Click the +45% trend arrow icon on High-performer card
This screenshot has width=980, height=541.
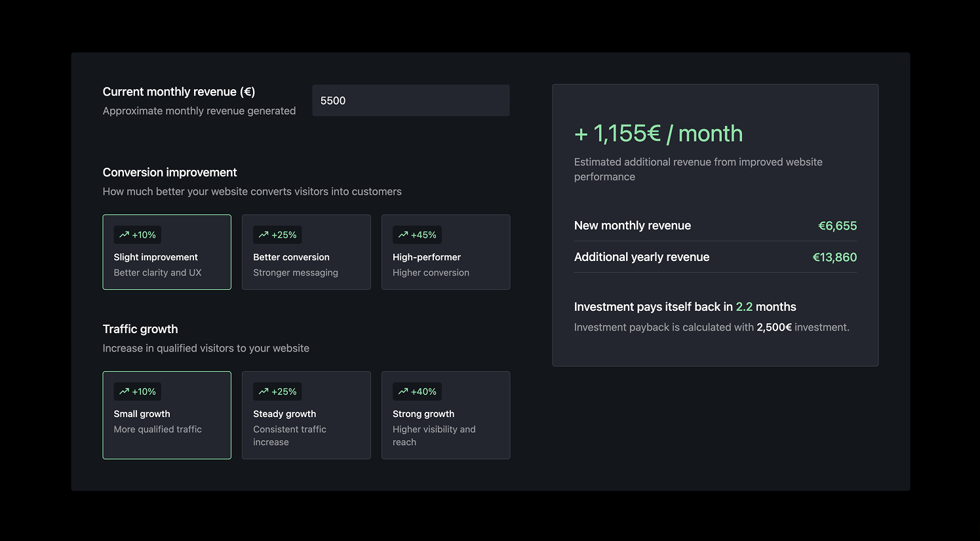(404, 234)
